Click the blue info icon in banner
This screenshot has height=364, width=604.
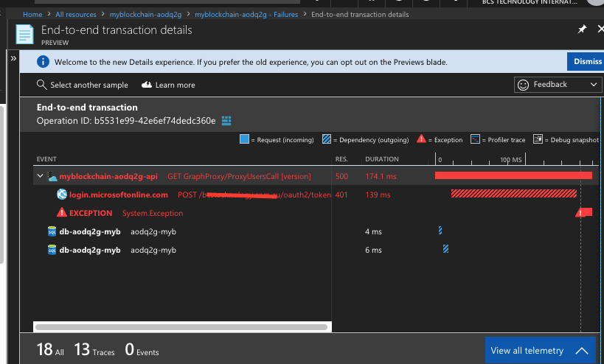43,62
